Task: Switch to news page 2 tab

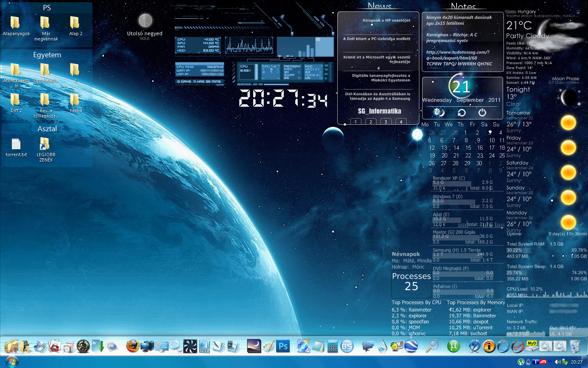Action: 371,121
